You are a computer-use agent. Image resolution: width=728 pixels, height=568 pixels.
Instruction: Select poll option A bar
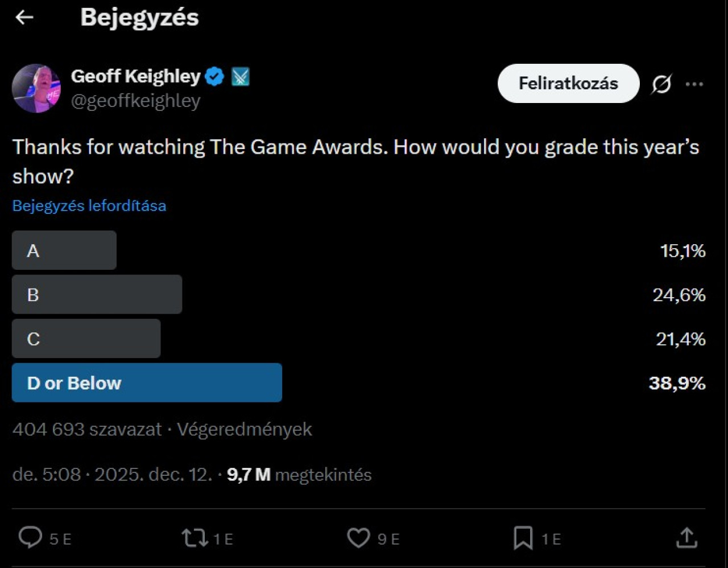[x=64, y=250]
